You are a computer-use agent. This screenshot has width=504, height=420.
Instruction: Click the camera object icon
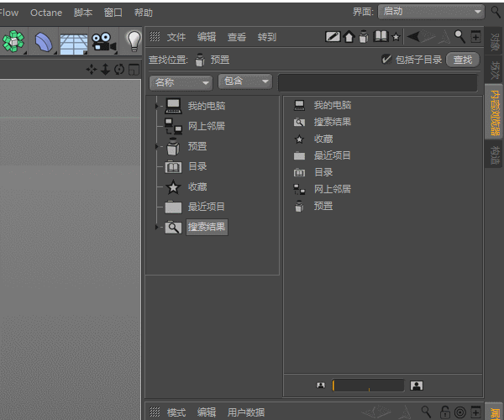click(x=103, y=42)
